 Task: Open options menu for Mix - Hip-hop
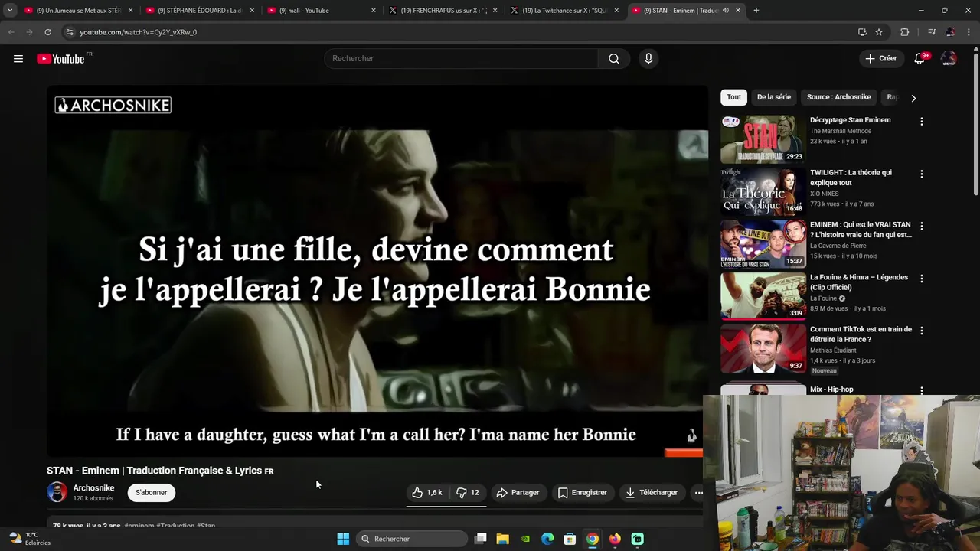[921, 390]
